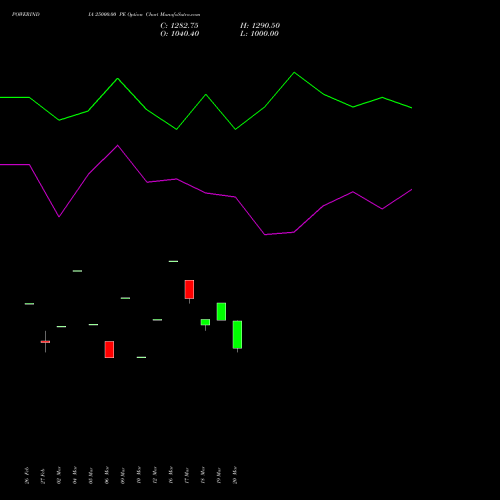Image resolution: width=500 pixels, height=500 pixels.
Task: Click the red candlestick for 17 Mar
Action: coord(189,289)
